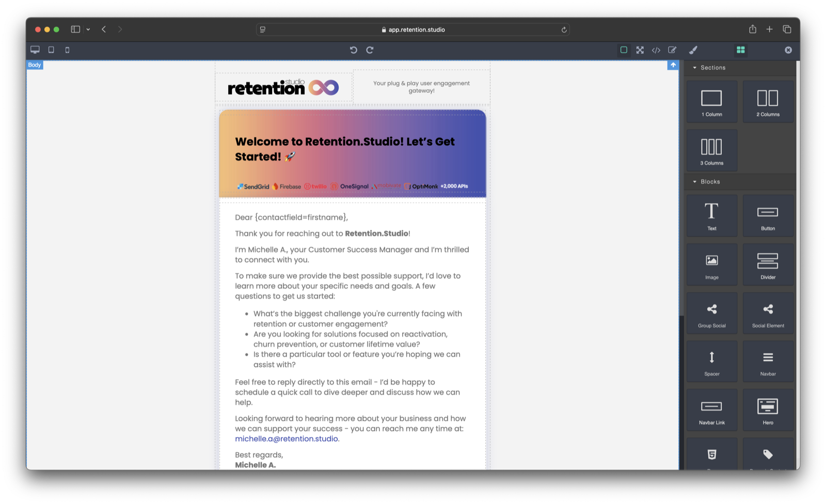Click the 'Best regards' line
The height and width of the screenshot is (504, 826).
[x=259, y=455]
